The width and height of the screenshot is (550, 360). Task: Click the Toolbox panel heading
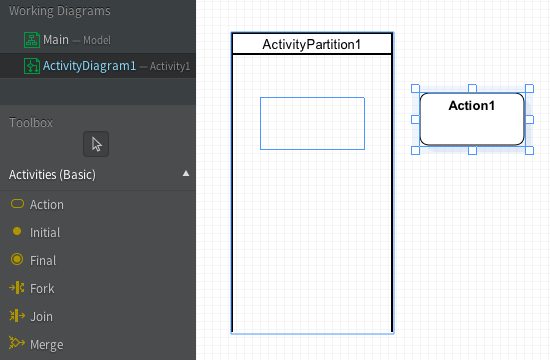tap(31, 122)
